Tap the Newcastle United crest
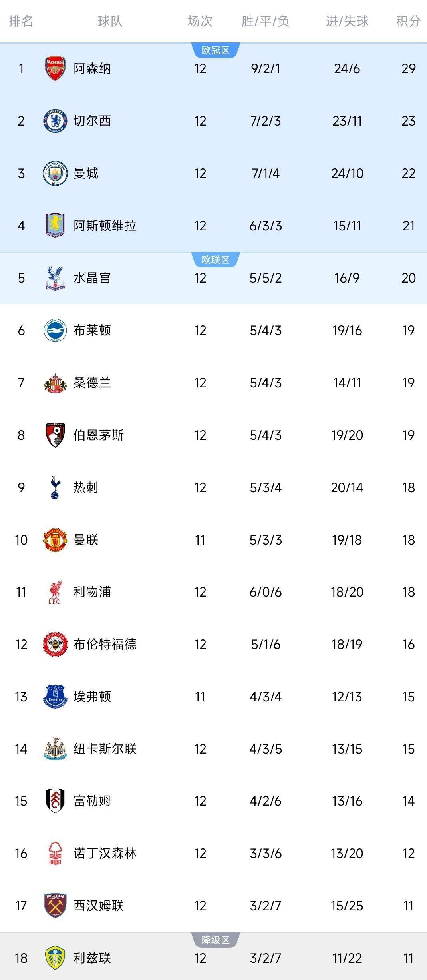The width and height of the screenshot is (427, 980). coord(55,749)
